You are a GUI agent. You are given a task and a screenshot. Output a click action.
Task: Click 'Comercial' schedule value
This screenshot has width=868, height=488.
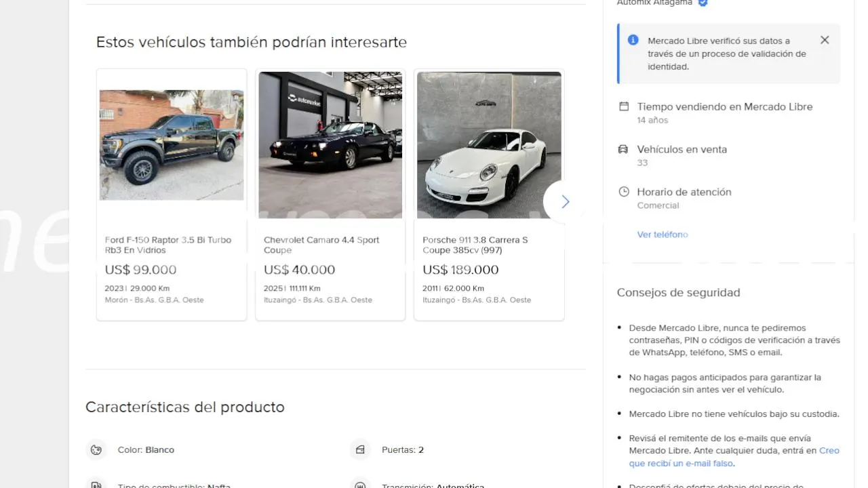[658, 205]
